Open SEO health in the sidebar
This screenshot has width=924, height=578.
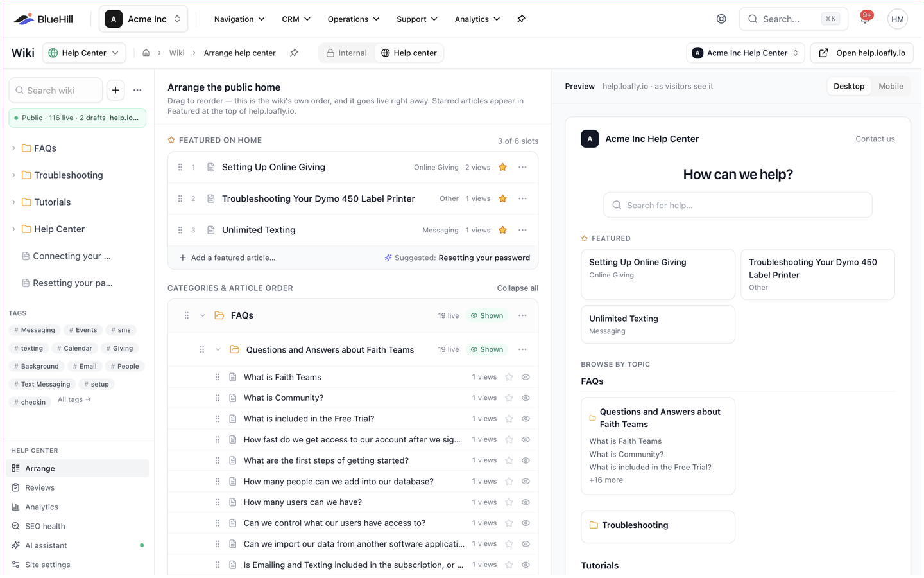click(x=78, y=527)
